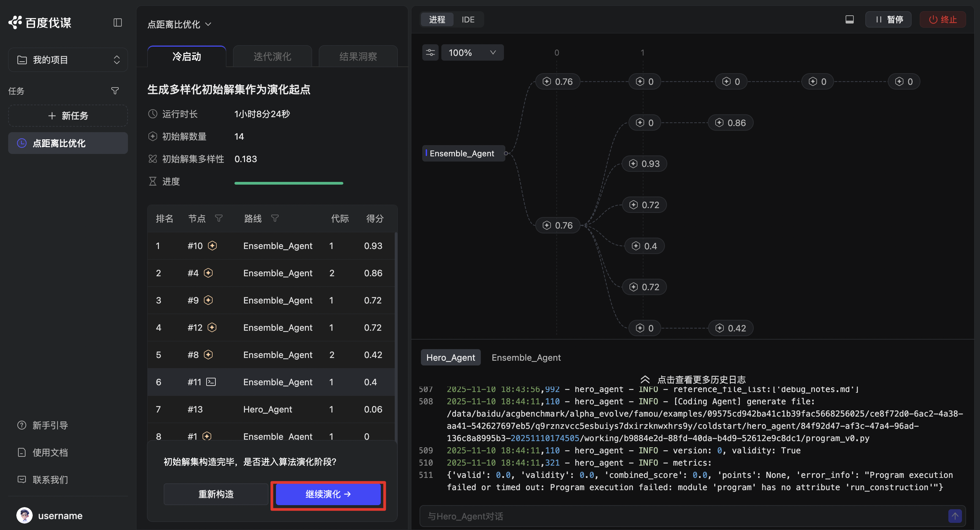Click the 继续演化 button

[x=328, y=494]
